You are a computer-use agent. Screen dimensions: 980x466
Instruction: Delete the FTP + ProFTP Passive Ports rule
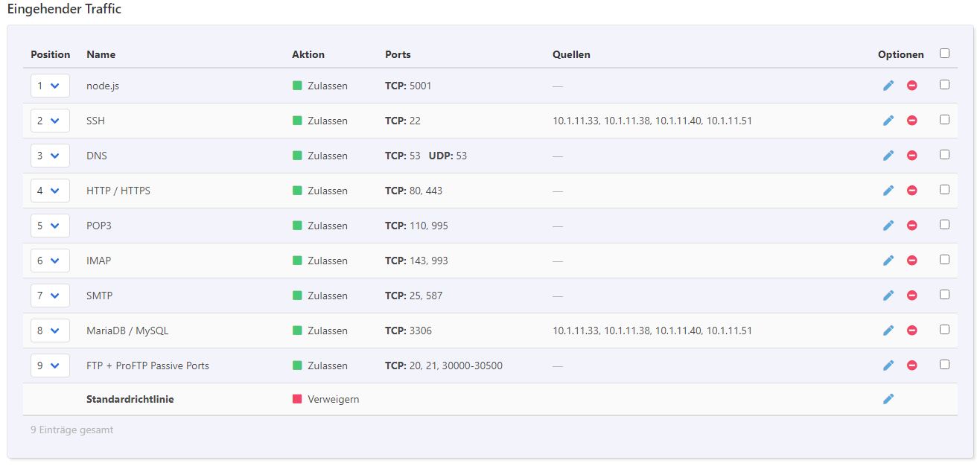[x=911, y=366]
